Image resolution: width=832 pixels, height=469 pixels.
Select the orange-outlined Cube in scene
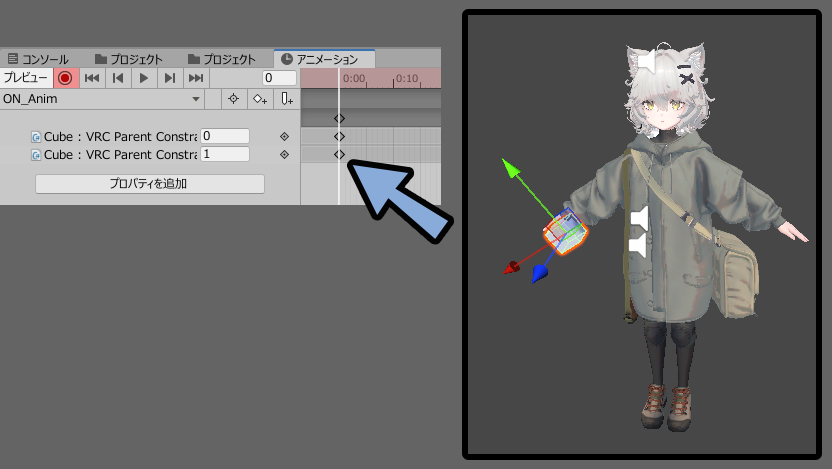tap(566, 233)
